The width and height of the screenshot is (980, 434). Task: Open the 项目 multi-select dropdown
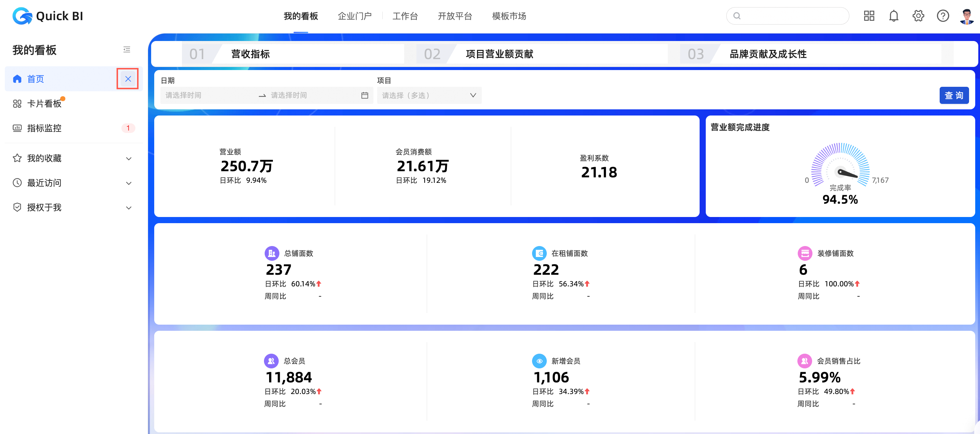click(429, 95)
